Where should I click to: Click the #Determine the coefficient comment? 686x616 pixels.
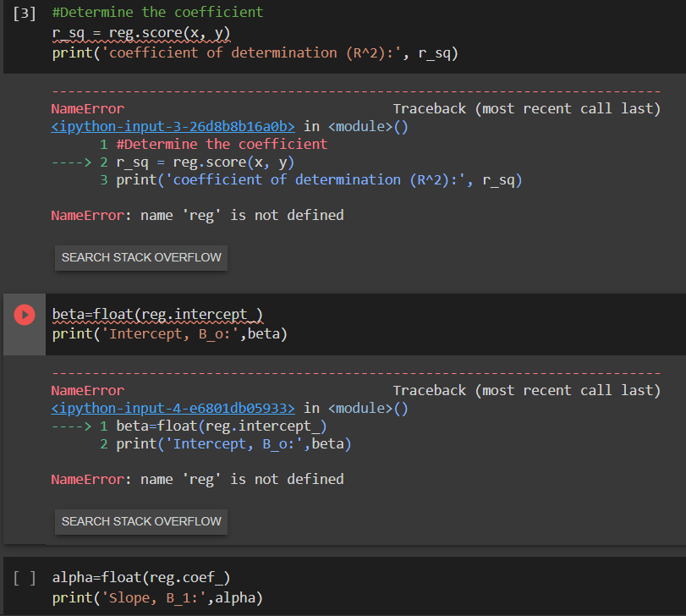click(x=152, y=12)
